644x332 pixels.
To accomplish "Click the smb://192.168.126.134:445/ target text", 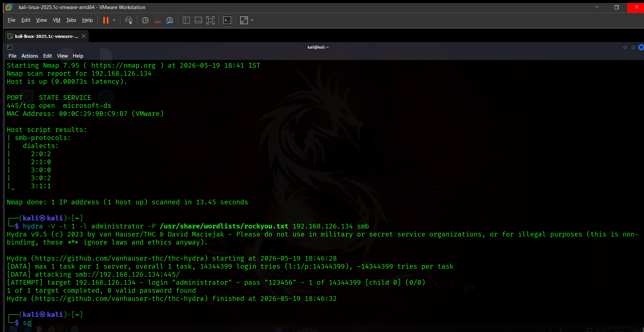I will point(127,274).
